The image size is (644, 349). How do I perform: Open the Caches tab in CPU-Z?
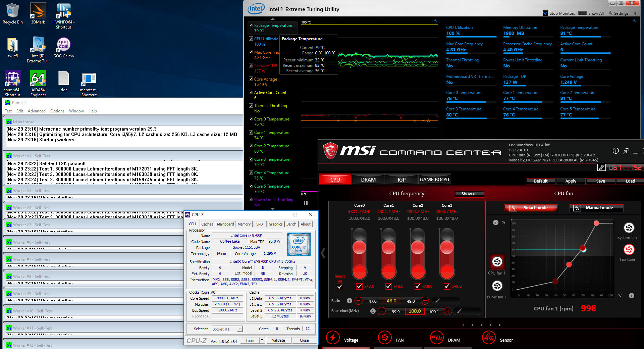click(x=207, y=224)
